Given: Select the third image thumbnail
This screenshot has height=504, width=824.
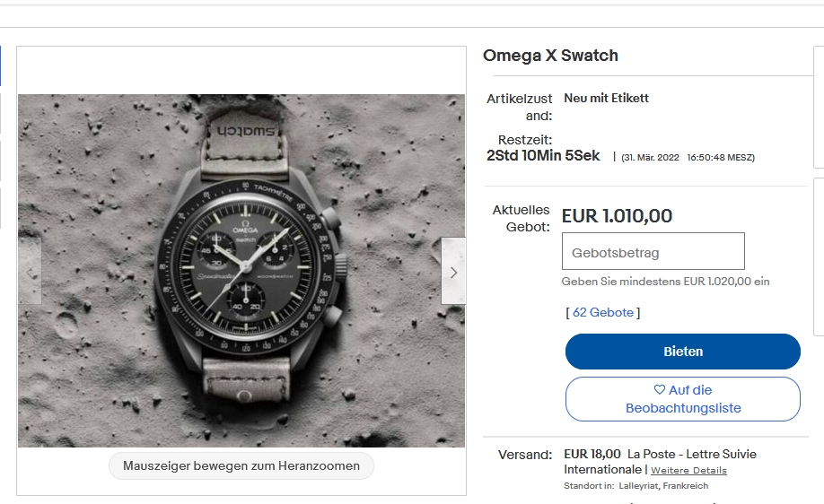Looking at the screenshot, I should pos(1,160).
